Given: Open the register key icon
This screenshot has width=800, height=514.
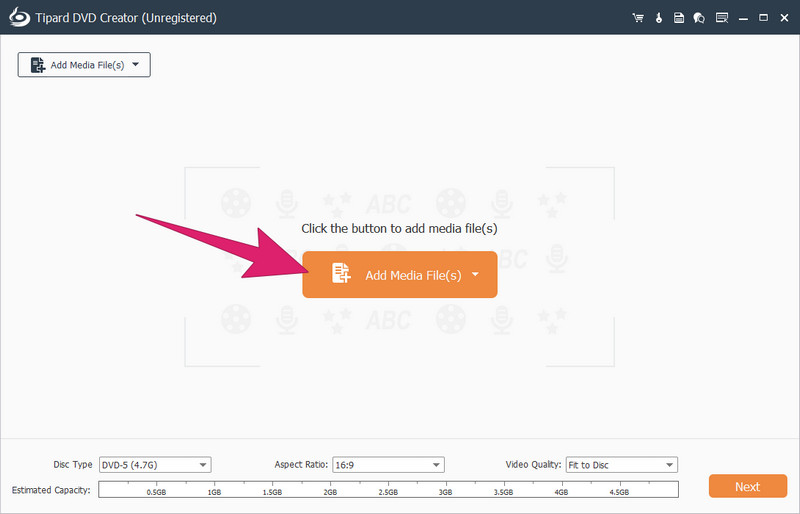Looking at the screenshot, I should (x=659, y=18).
